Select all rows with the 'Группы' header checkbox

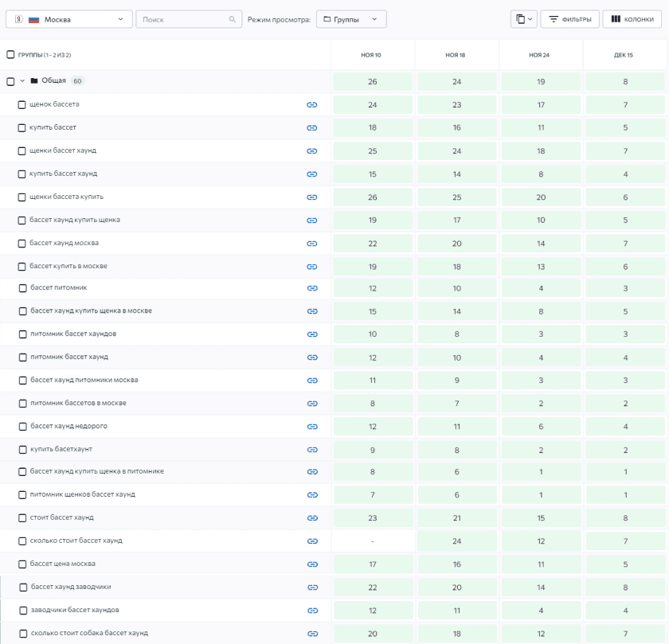tap(10, 55)
